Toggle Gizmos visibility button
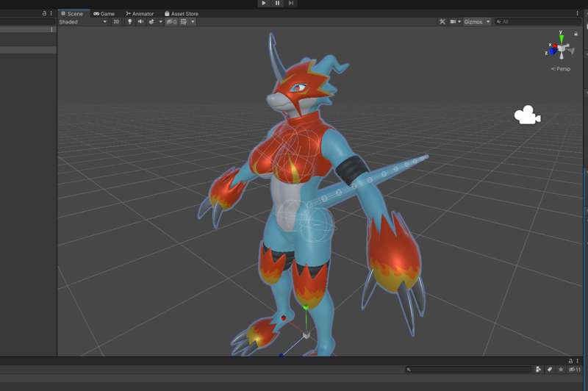 tap(473, 22)
